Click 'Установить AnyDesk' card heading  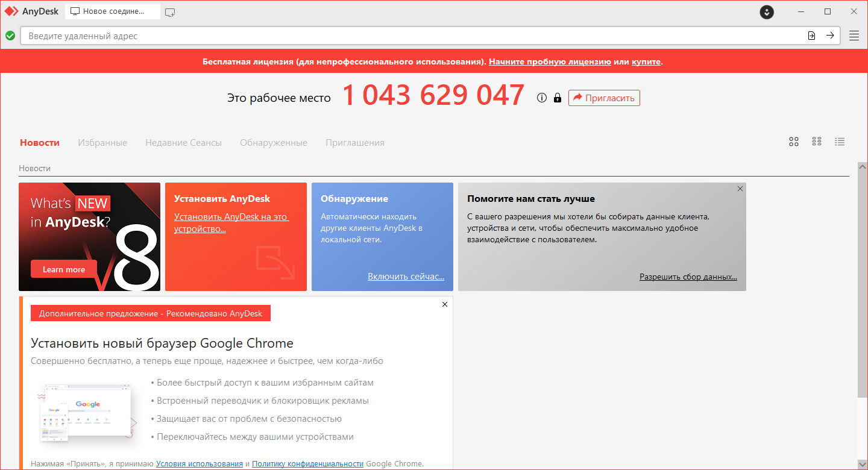click(x=222, y=198)
